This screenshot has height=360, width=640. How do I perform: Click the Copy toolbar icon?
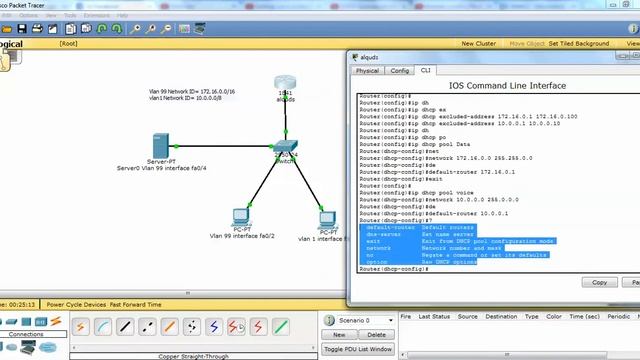[71, 29]
